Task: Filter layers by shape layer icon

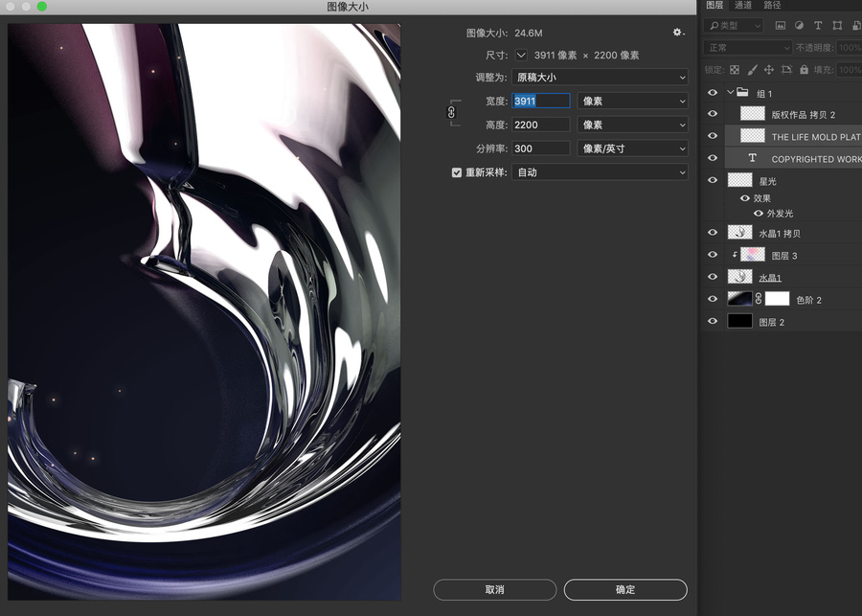Action: (837, 25)
